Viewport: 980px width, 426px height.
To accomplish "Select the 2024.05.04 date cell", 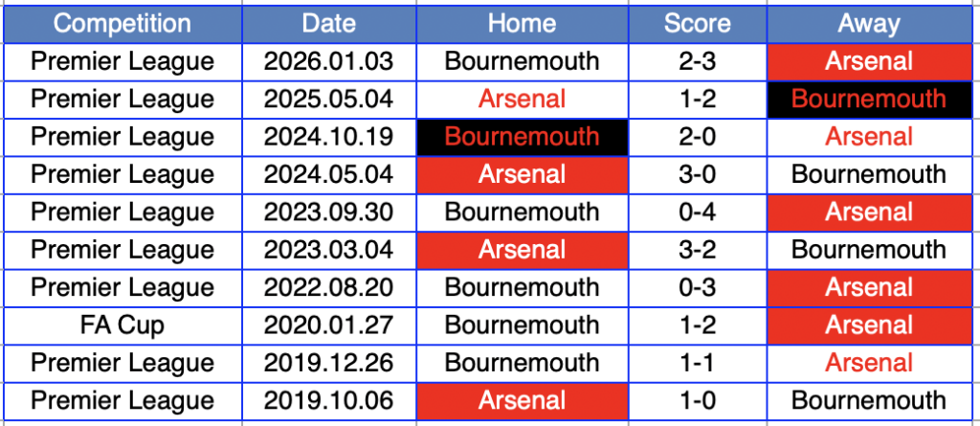I will pos(328,175).
